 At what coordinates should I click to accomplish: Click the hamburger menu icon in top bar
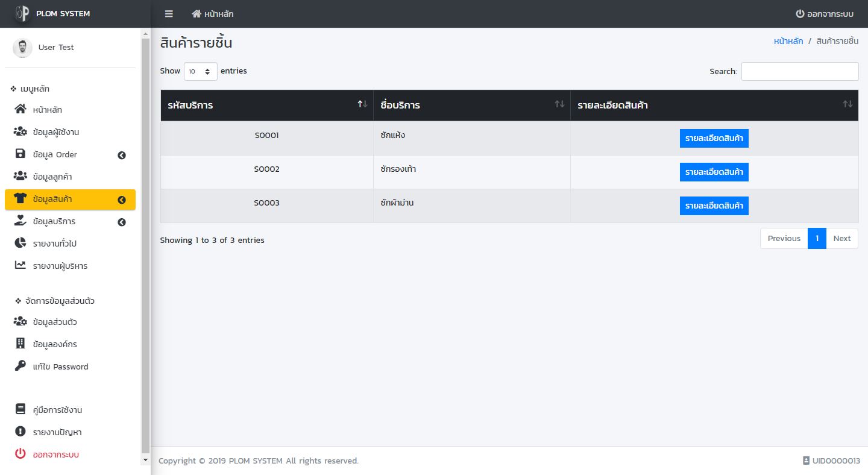tap(169, 14)
